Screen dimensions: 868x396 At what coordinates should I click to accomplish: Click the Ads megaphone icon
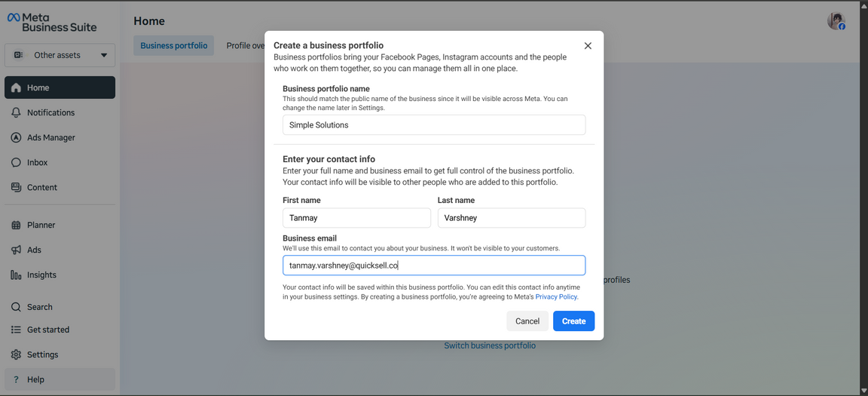tap(16, 250)
